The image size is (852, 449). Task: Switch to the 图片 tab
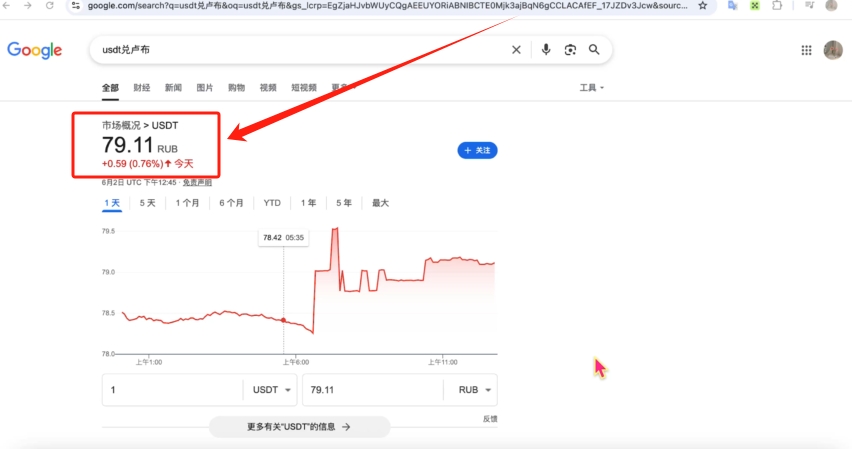click(205, 88)
